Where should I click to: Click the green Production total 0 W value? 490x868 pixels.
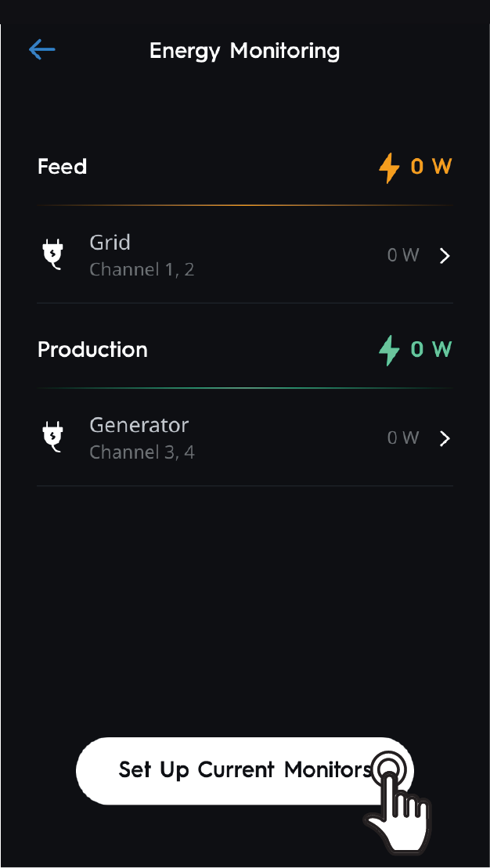[x=431, y=349]
